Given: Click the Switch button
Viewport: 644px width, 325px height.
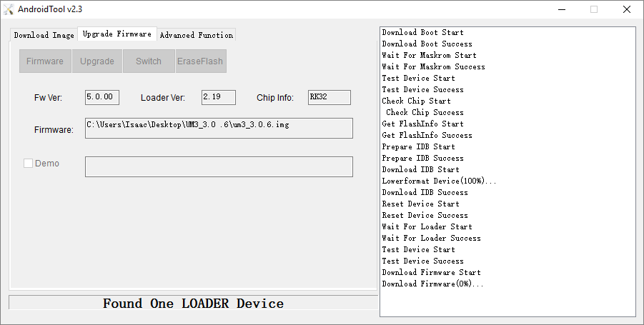Looking at the screenshot, I should coord(149,61).
